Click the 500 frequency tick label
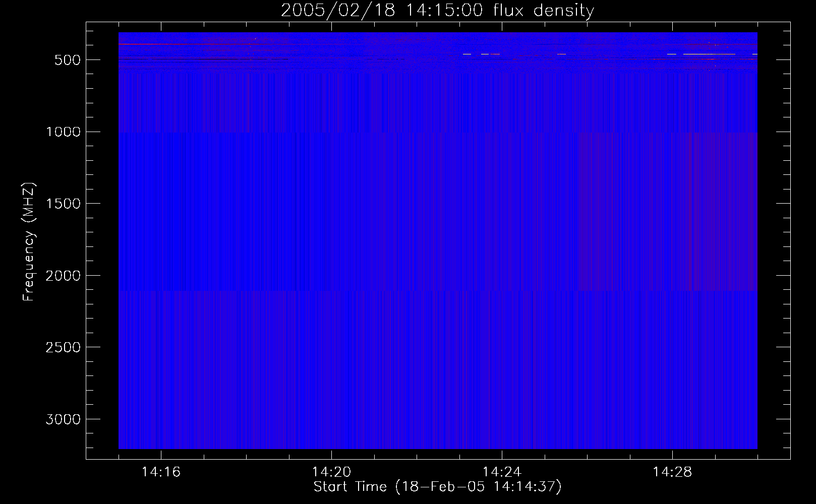Viewport: 816px width, 504px height. (x=68, y=60)
